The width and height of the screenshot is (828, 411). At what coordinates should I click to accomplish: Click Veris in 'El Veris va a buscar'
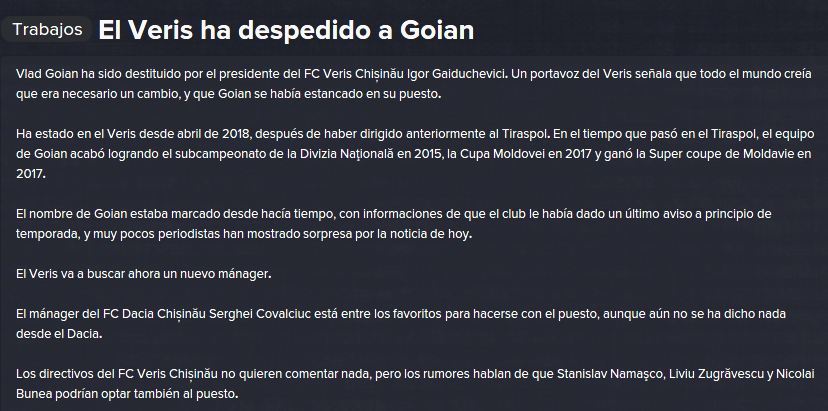click(40, 275)
